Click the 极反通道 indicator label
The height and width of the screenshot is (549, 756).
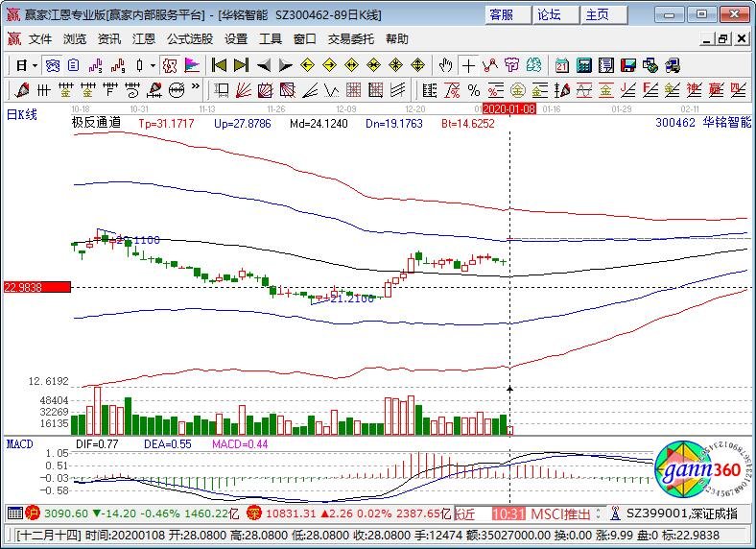pyautogui.click(x=97, y=123)
